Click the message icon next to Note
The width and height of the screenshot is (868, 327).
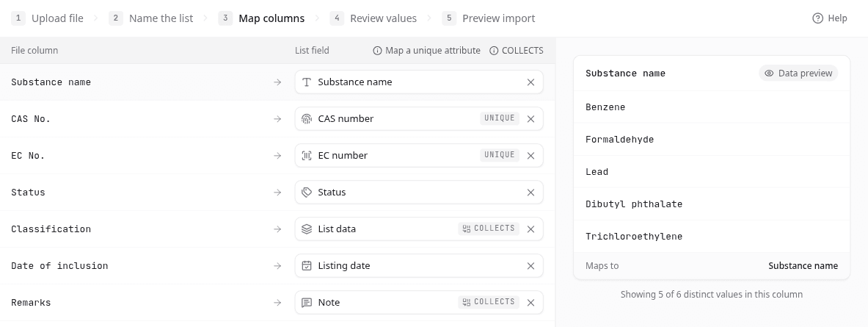[x=307, y=303]
